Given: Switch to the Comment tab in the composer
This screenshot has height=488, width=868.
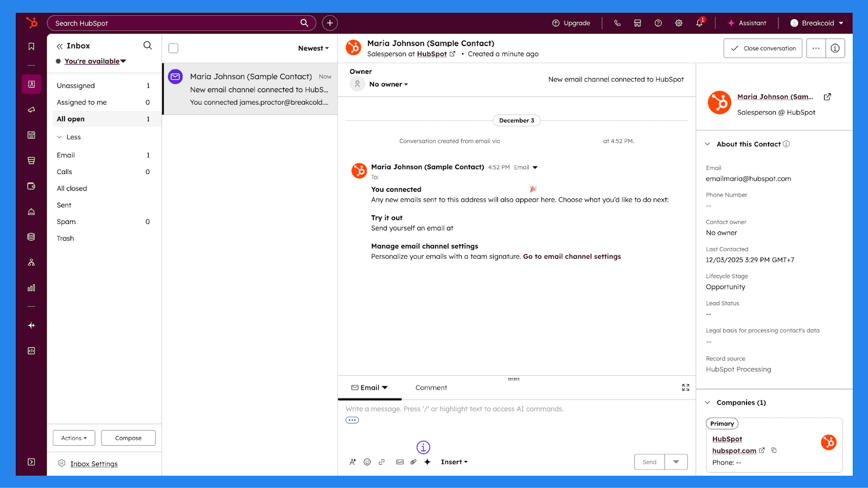Looking at the screenshot, I should (x=431, y=387).
